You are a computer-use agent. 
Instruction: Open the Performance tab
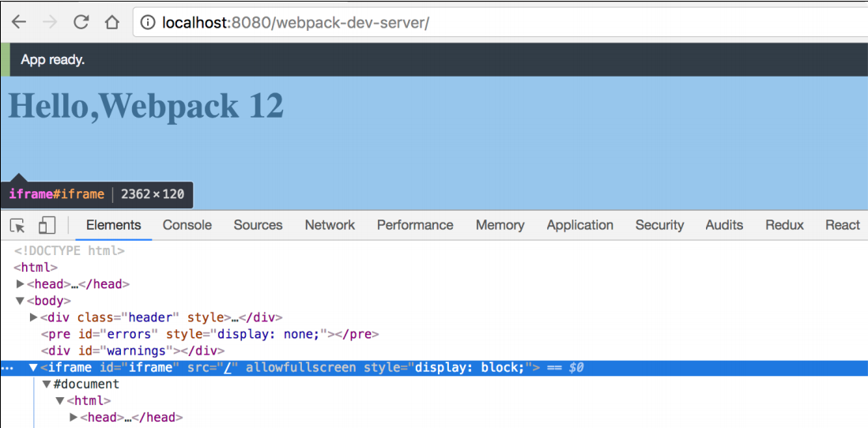415,225
